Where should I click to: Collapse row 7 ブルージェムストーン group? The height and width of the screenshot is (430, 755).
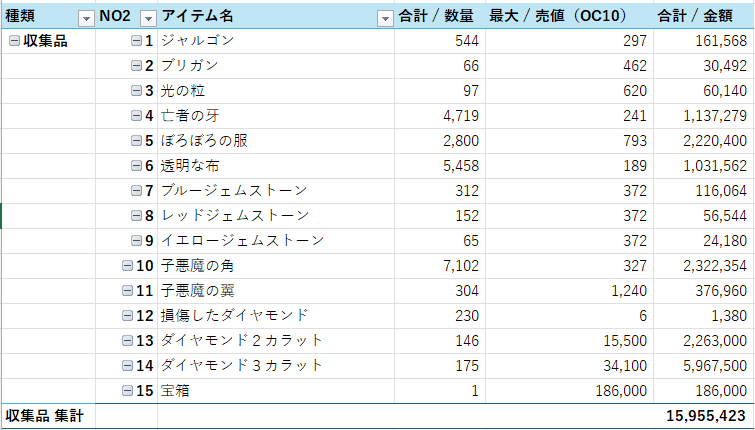coord(137,191)
